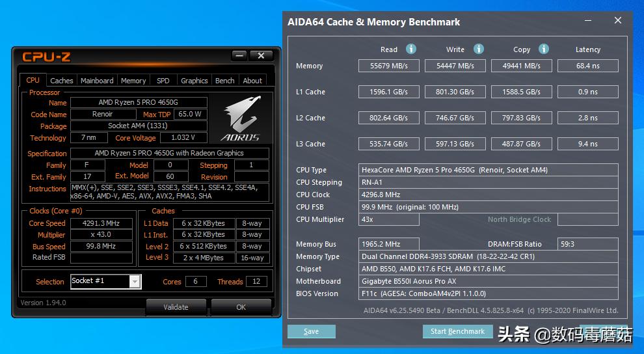Click Memory Copy value 49441 MB/s
Viewport: 644px width, 354px height.
tap(522, 66)
